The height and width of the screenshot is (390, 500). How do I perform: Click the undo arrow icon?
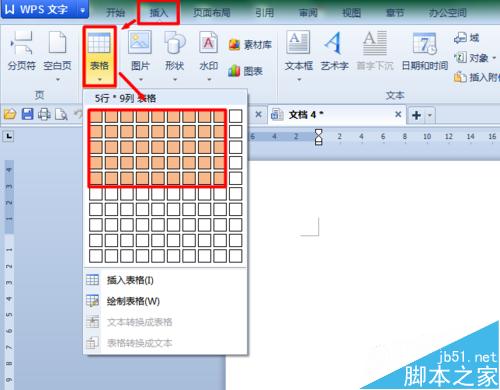point(78,114)
